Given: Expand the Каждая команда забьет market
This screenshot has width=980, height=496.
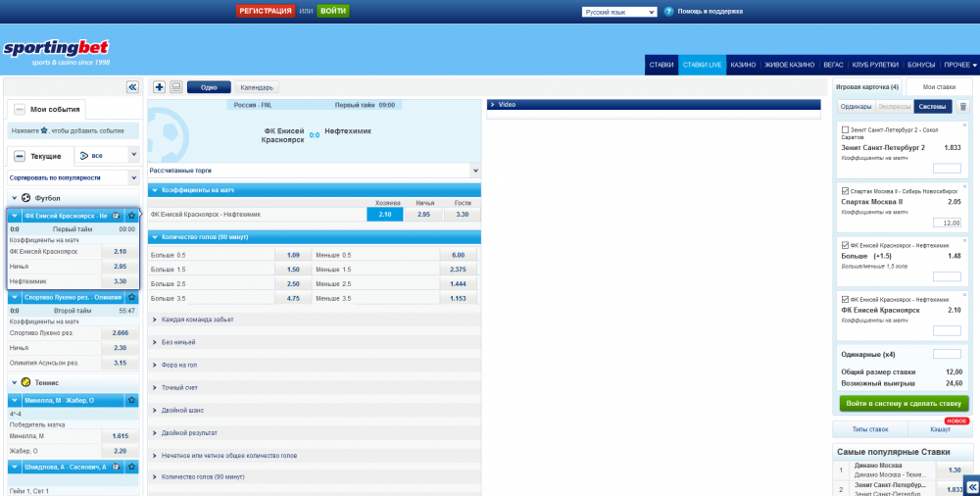Looking at the screenshot, I should (315, 320).
